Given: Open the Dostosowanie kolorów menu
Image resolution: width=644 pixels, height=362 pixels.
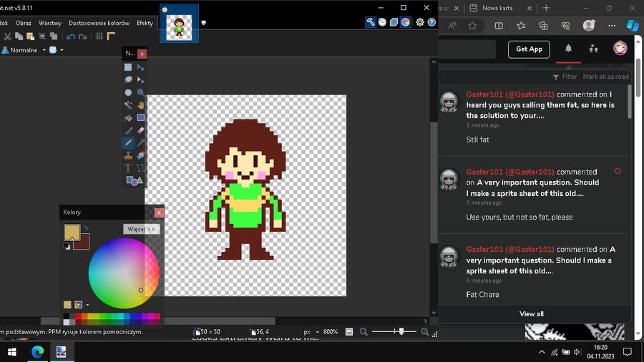Looking at the screenshot, I should tap(99, 23).
